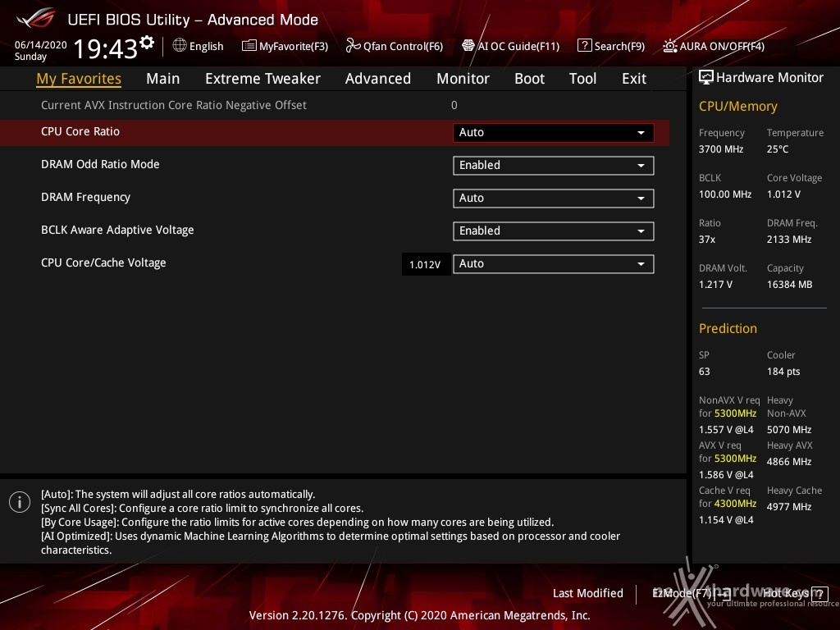
Task: Switch to the Tool tab
Action: [x=583, y=79]
